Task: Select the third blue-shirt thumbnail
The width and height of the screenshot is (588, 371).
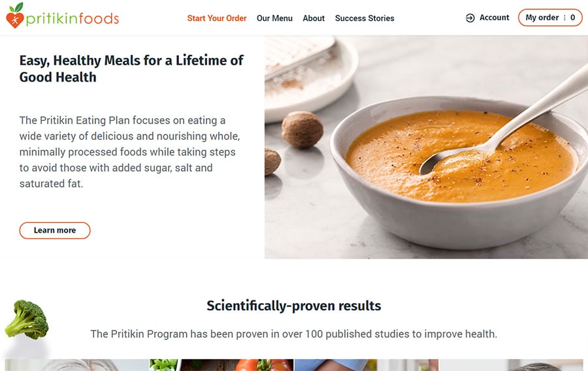Action: (366, 365)
